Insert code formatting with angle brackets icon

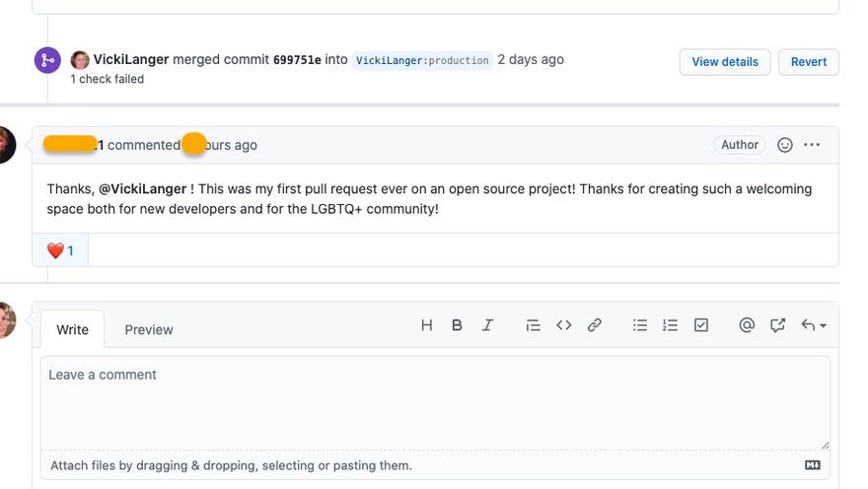pos(563,325)
